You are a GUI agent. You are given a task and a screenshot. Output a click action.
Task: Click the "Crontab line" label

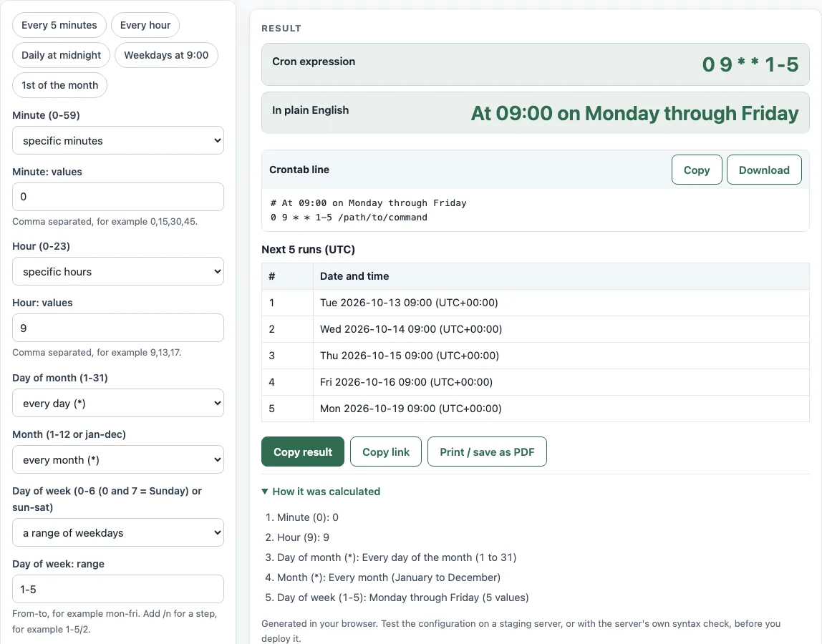(x=299, y=170)
